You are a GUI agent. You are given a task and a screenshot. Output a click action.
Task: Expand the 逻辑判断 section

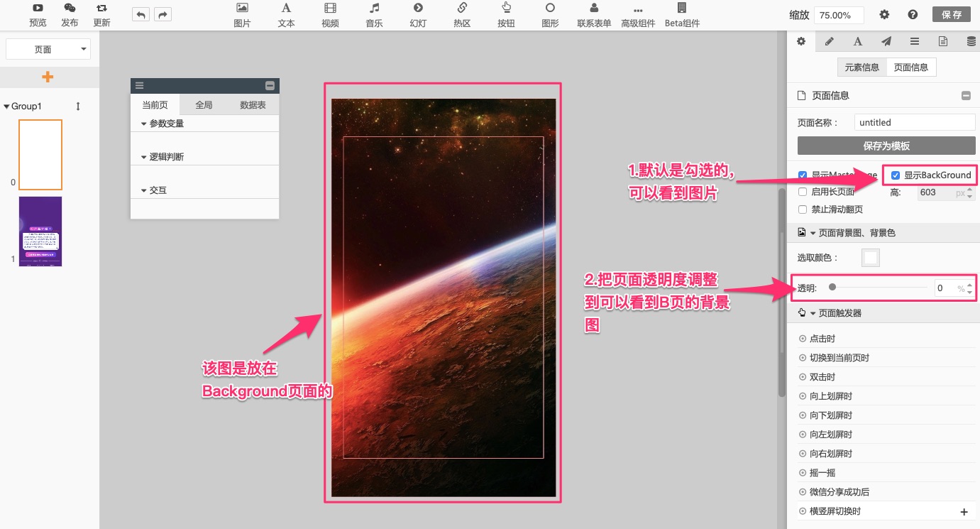pos(144,157)
